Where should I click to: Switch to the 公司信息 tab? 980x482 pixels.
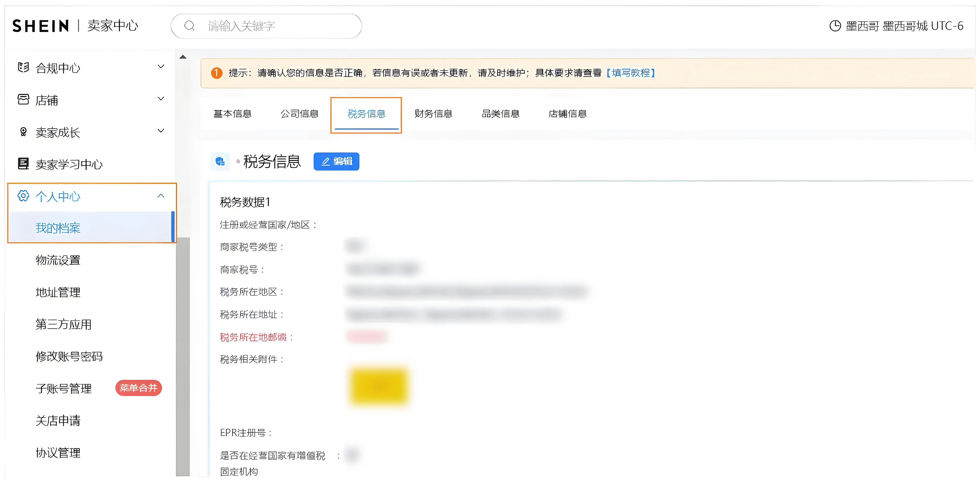pyautogui.click(x=299, y=114)
